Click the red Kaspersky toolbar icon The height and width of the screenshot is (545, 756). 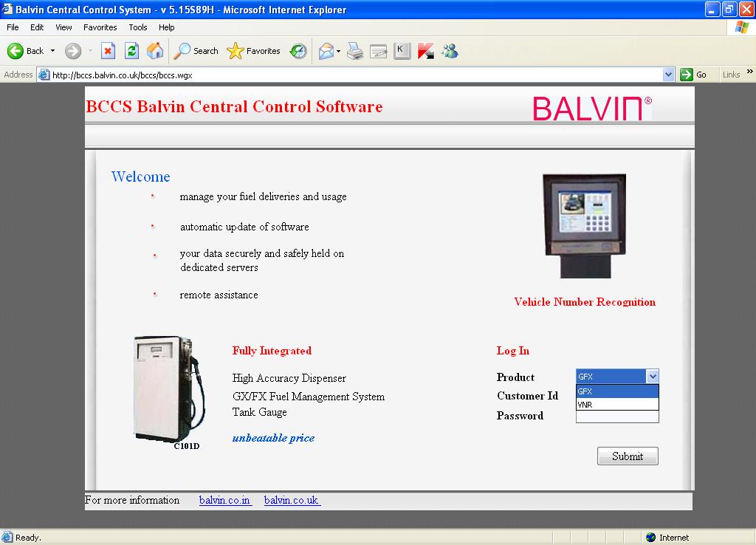pos(426,51)
